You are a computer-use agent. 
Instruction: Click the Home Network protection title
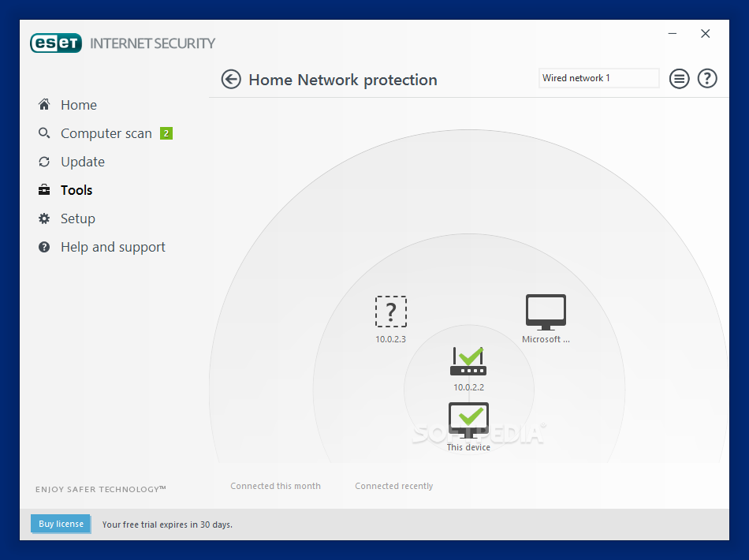pos(342,80)
